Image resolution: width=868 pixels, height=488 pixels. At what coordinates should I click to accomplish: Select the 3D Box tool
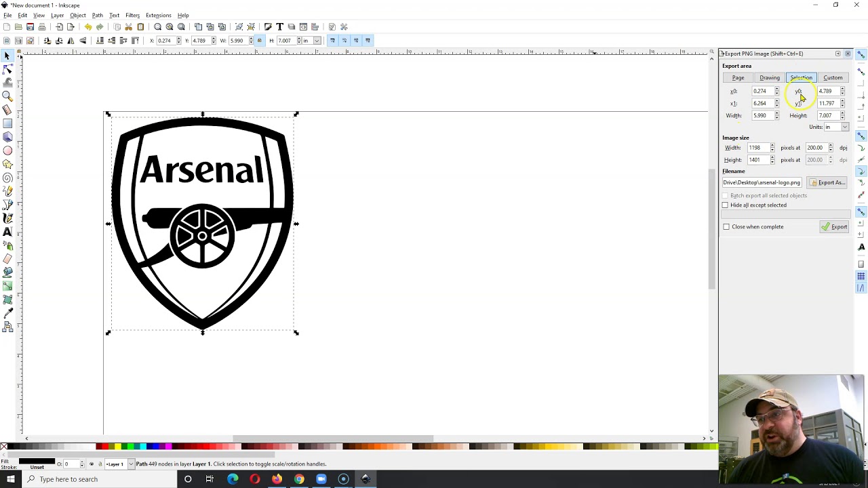coord(7,137)
